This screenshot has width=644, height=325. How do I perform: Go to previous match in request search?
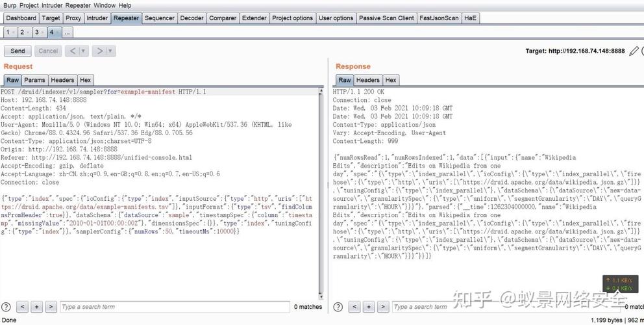pyautogui.click(x=23, y=307)
